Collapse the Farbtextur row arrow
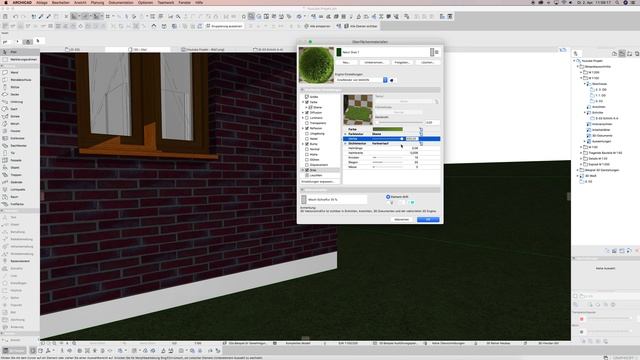 345,134
